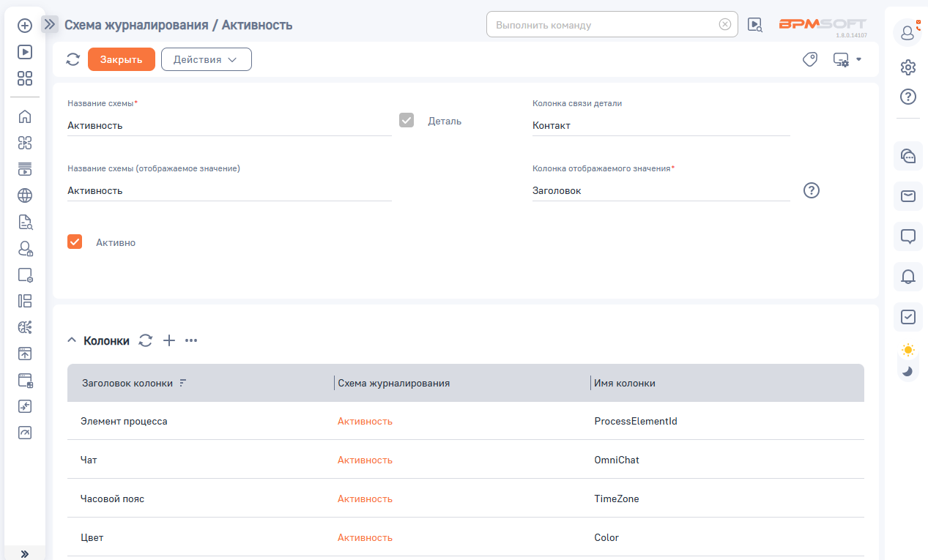The width and height of the screenshot is (928, 560).
Task: Open the Действия dropdown
Action: 206,59
